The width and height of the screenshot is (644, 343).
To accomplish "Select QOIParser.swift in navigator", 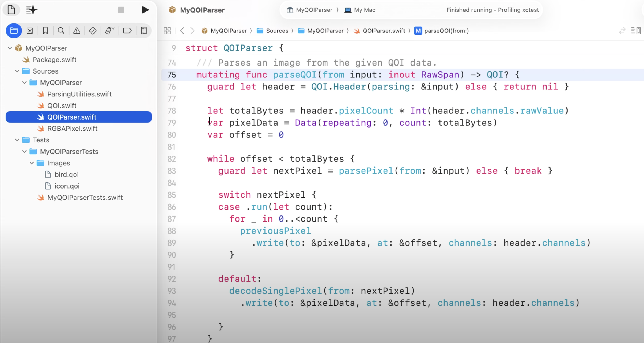I will coord(79,117).
